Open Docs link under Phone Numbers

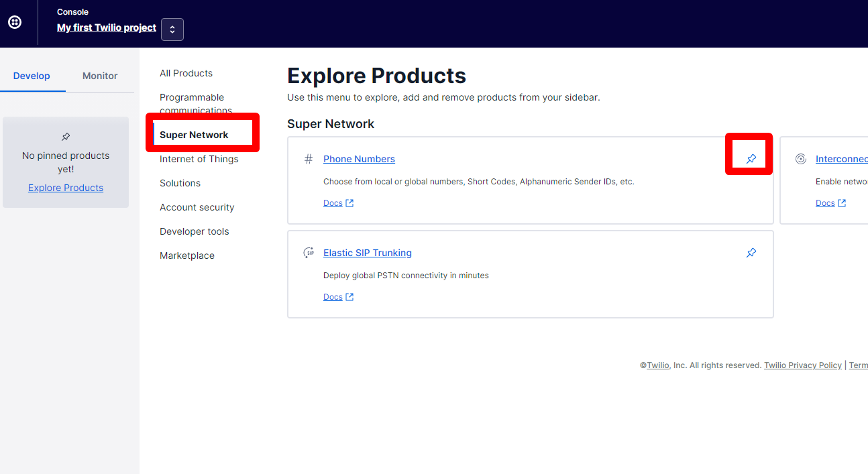333,203
